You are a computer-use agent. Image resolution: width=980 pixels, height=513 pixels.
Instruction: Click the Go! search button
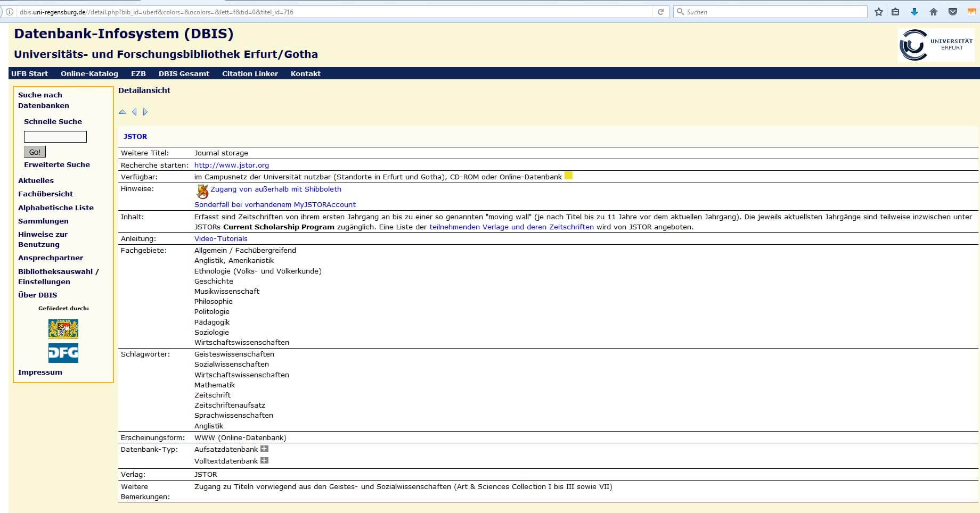pos(35,152)
